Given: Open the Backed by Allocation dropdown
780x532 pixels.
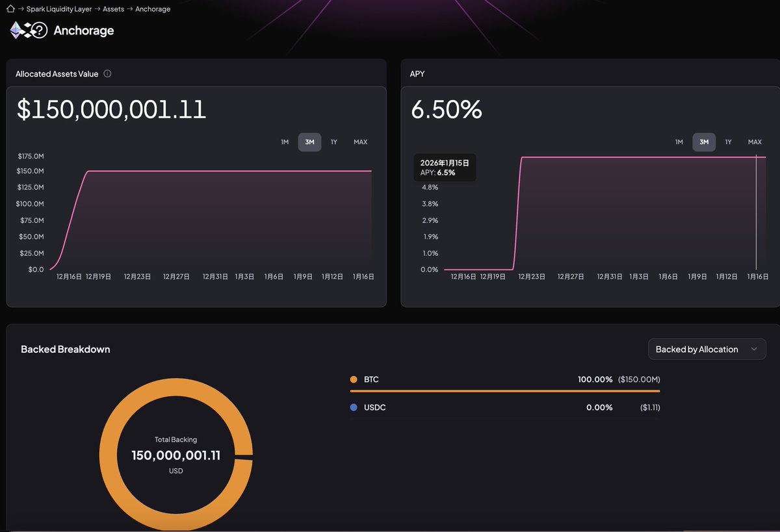Looking at the screenshot, I should coord(706,349).
